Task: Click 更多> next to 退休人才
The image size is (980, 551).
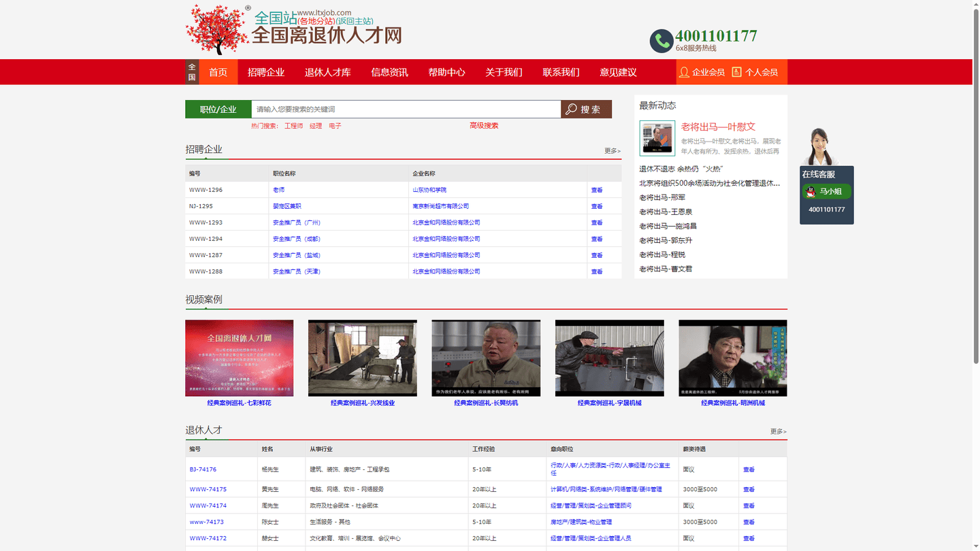Action: 779,432
